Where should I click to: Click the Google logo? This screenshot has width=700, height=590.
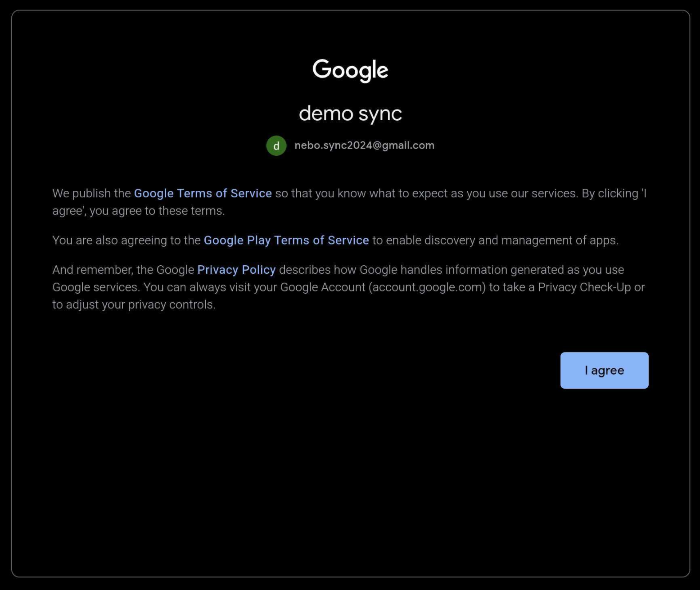(x=350, y=70)
